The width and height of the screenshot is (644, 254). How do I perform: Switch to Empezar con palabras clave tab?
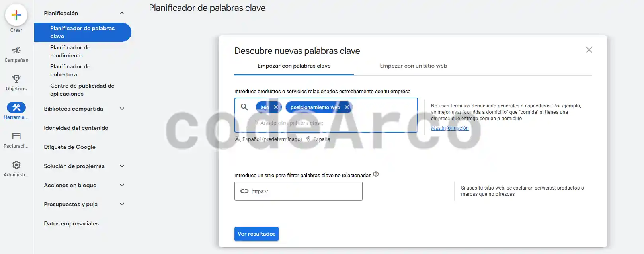point(294,66)
